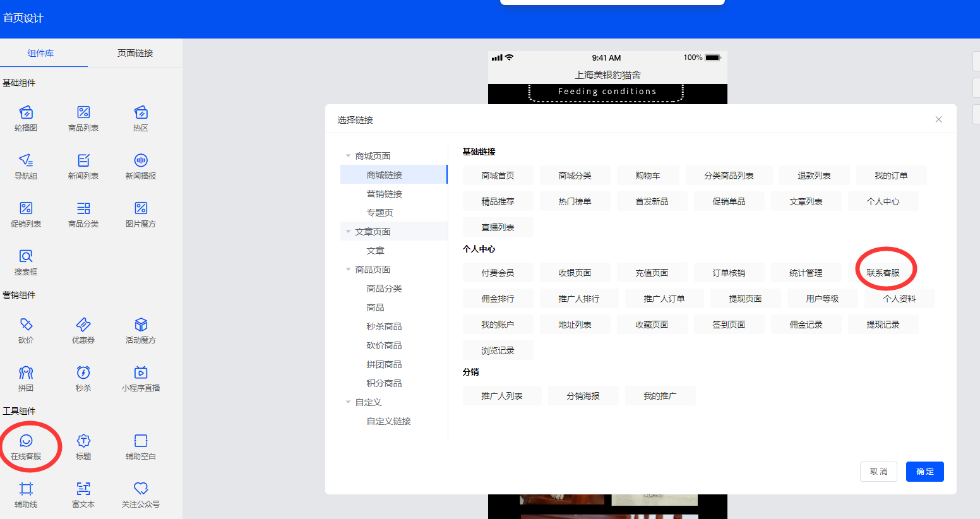Select the 关注公众号 follow component icon
This screenshot has height=519, width=980.
[x=141, y=489]
